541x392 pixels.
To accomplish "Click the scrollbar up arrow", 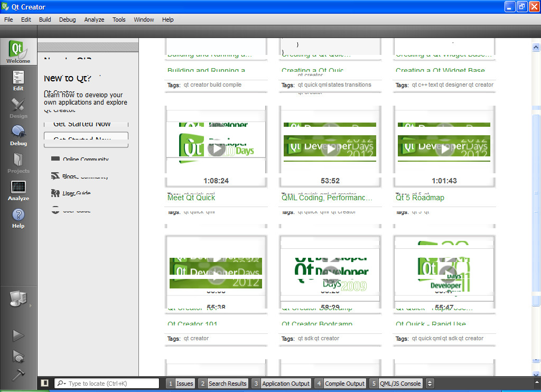I will coord(536,47).
